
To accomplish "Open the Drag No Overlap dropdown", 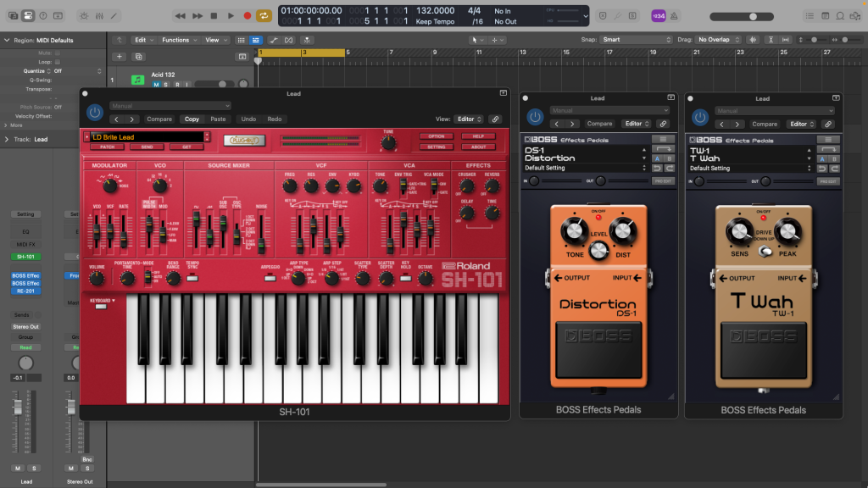I will (x=719, y=39).
